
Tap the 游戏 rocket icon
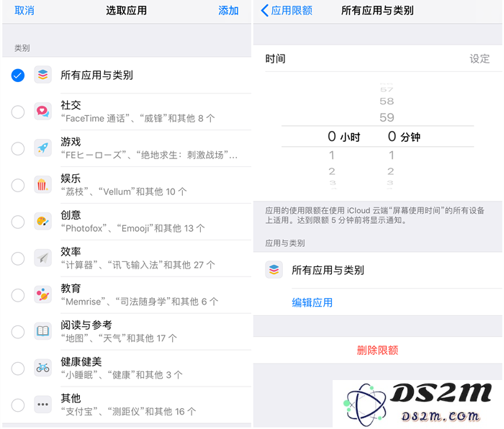[x=42, y=148]
